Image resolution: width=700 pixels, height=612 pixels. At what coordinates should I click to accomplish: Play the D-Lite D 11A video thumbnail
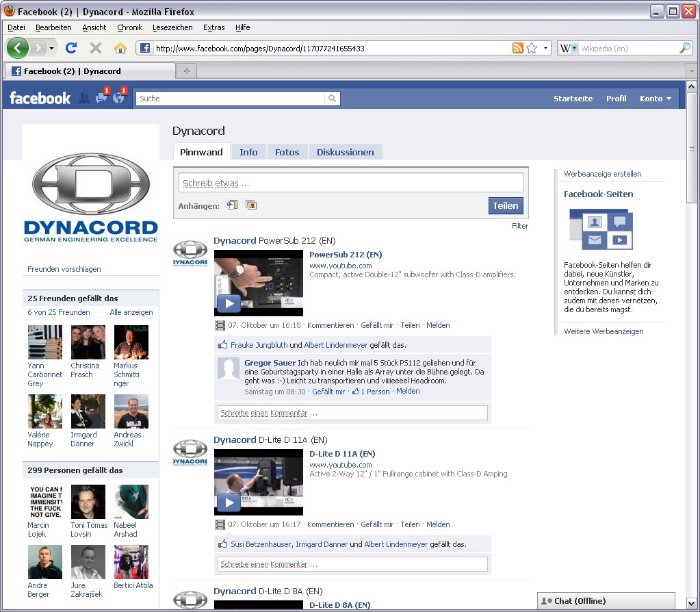tap(258, 482)
